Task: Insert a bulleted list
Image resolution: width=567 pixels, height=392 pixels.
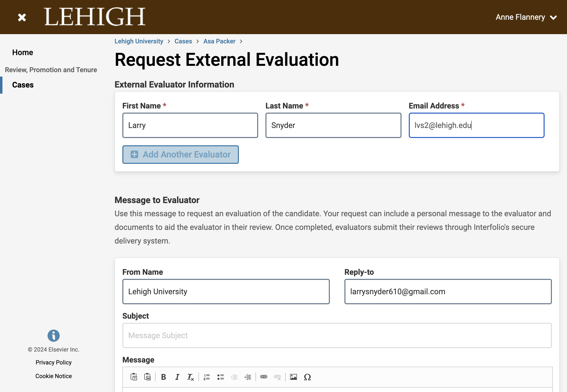Action: [x=221, y=377]
